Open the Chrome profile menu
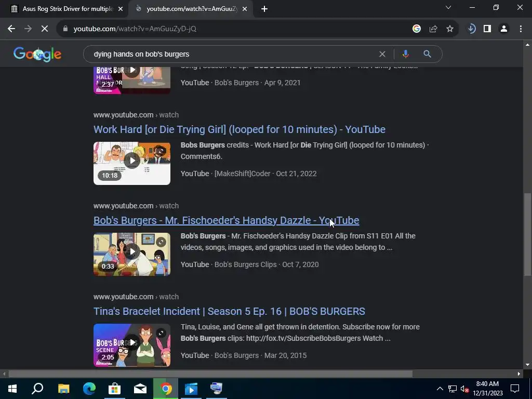Image resolution: width=532 pixels, height=399 pixels. [x=504, y=29]
